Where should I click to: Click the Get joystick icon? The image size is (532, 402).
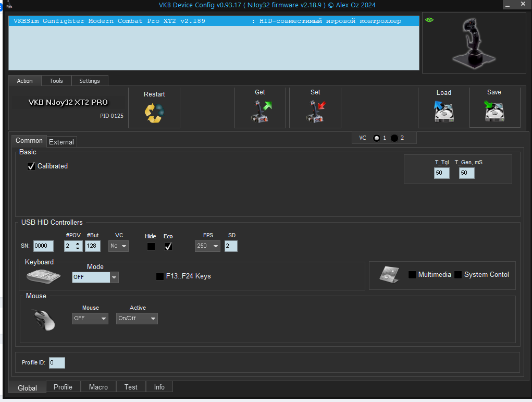(x=261, y=112)
